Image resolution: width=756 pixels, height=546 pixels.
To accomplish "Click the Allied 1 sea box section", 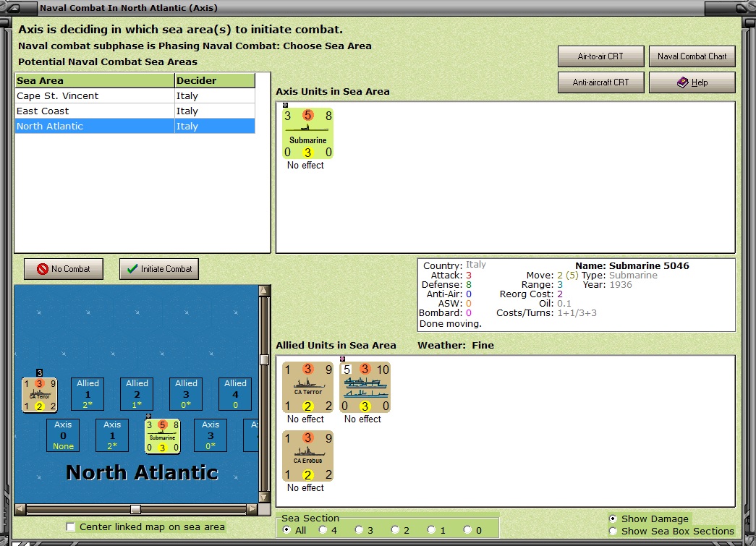I will (x=88, y=393).
